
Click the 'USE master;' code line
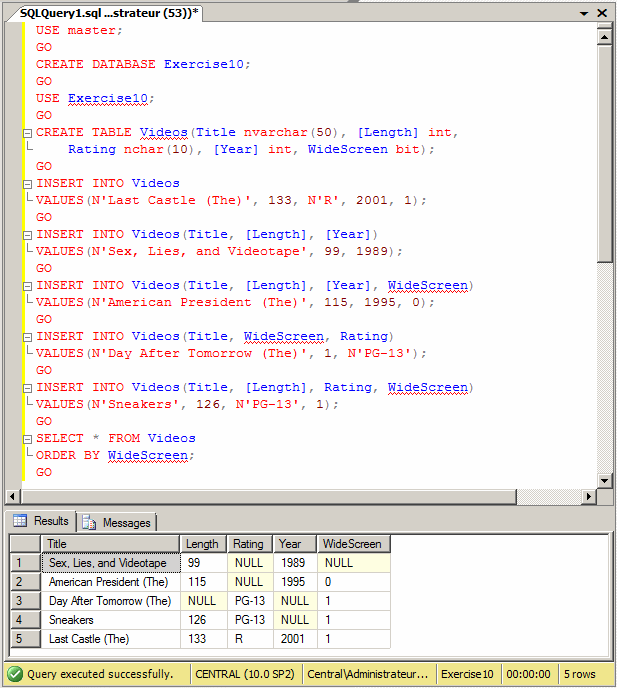click(x=79, y=30)
